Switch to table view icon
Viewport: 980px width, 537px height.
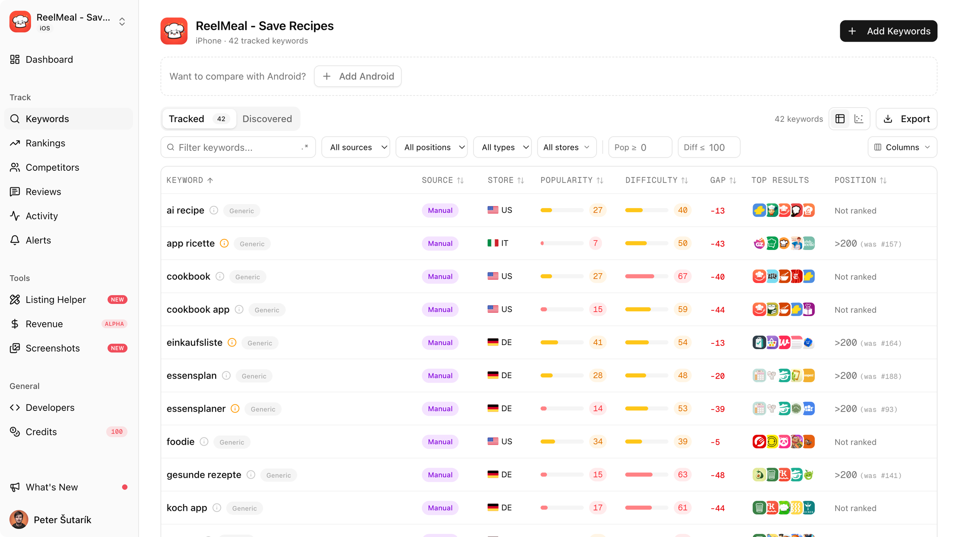tap(840, 119)
